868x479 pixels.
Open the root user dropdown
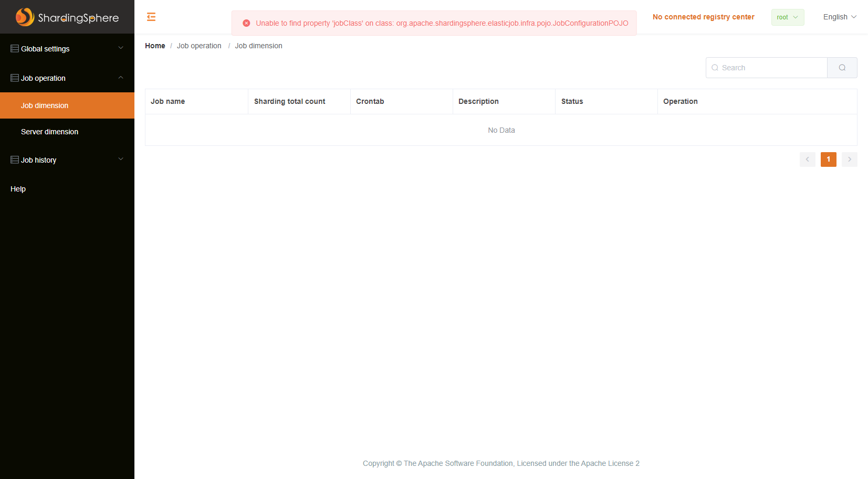point(787,17)
